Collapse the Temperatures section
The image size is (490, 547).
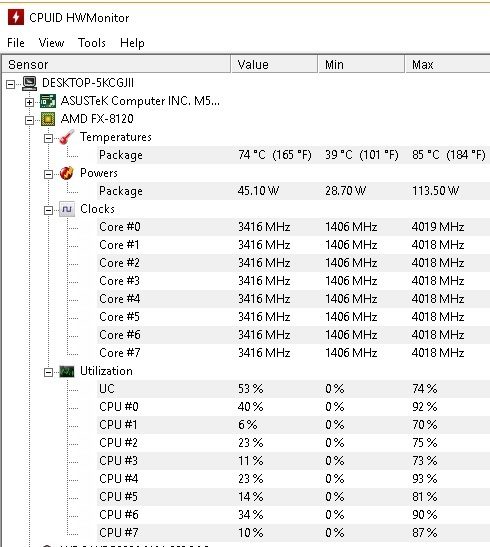48,138
